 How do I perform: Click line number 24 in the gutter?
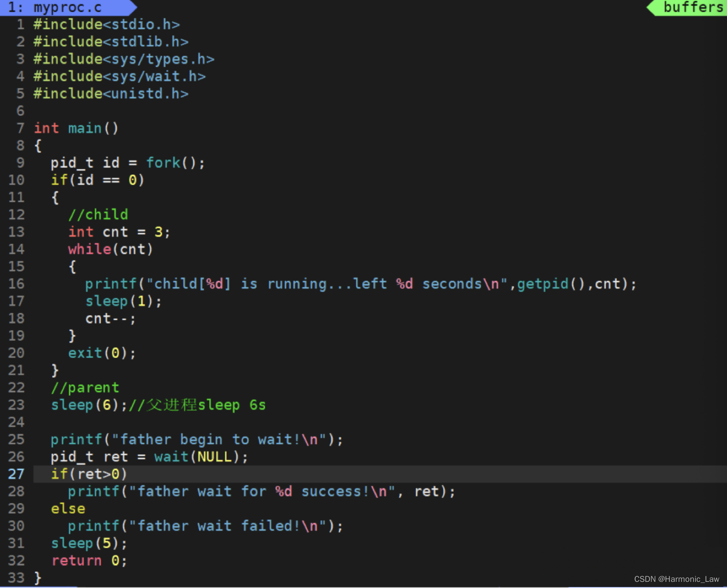[x=16, y=422]
